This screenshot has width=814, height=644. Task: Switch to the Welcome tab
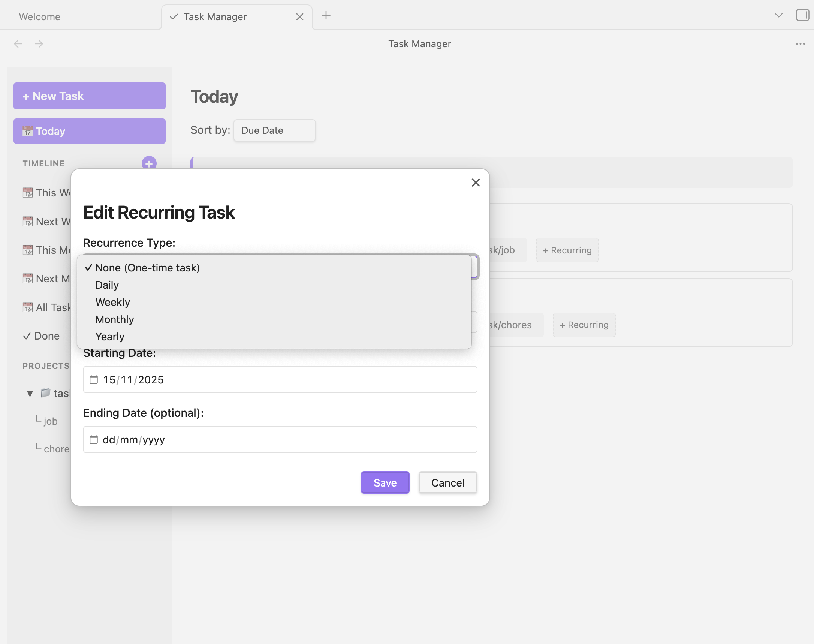[x=40, y=16]
